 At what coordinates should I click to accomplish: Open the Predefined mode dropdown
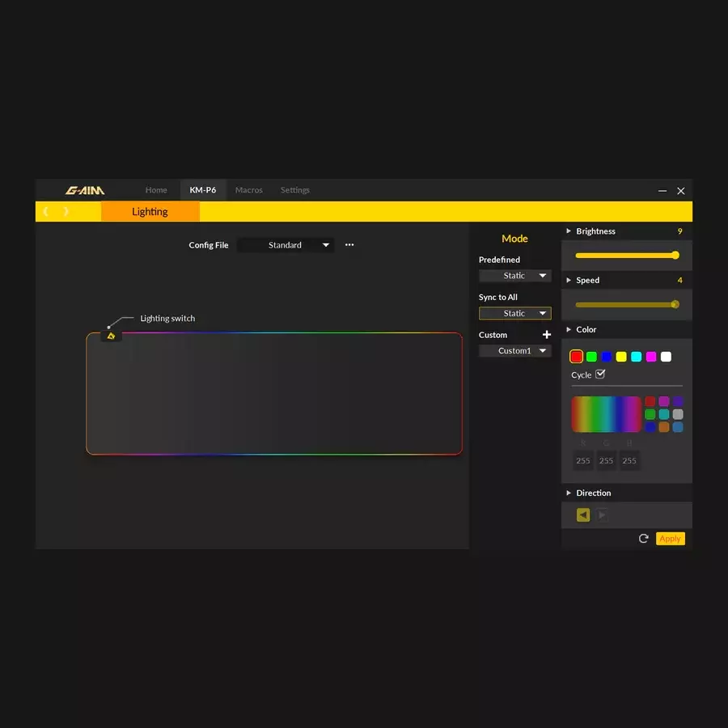coord(514,276)
